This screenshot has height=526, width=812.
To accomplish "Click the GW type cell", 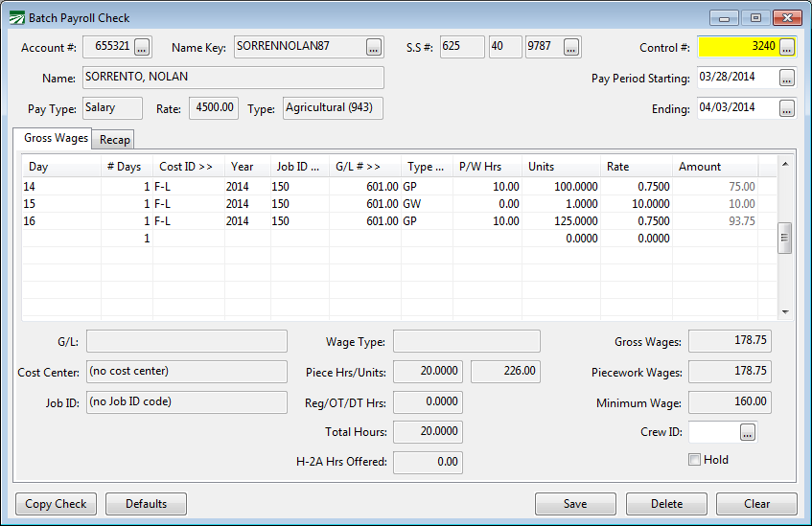I will [427, 204].
